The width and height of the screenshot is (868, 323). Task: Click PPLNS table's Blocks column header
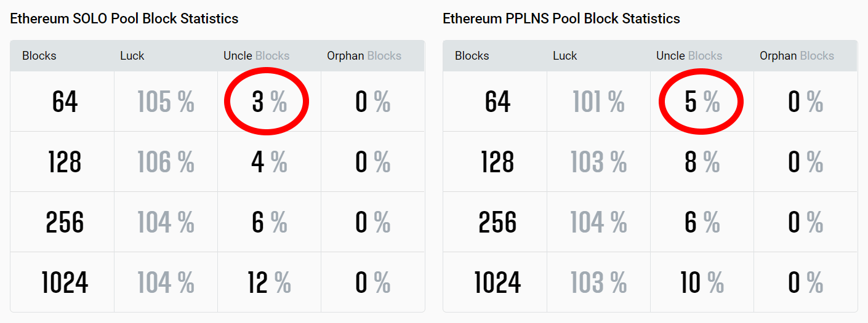click(x=472, y=56)
